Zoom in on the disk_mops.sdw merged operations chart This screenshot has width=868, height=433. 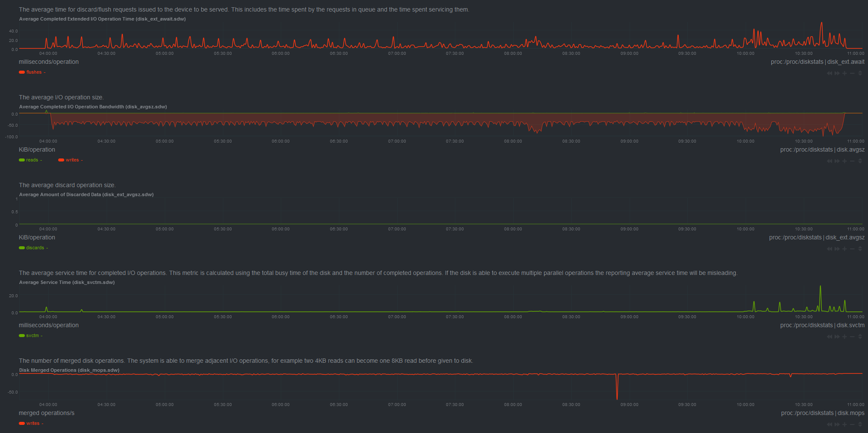pyautogui.click(x=845, y=424)
